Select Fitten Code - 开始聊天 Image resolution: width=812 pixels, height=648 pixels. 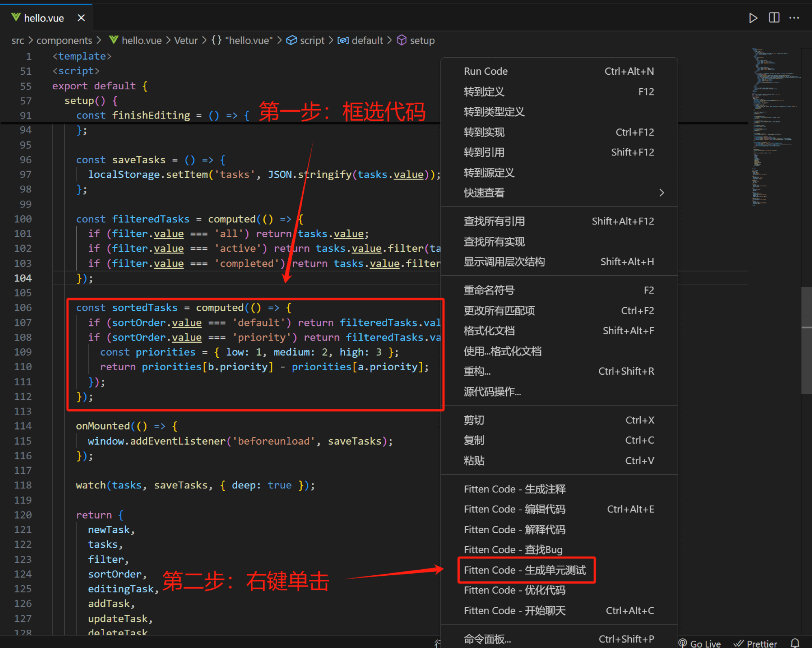point(559,611)
